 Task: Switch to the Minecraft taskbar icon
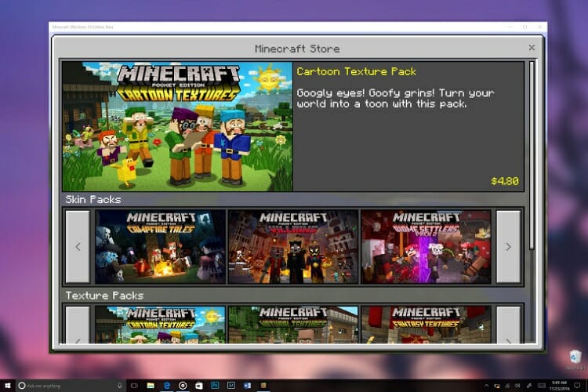coord(263,385)
